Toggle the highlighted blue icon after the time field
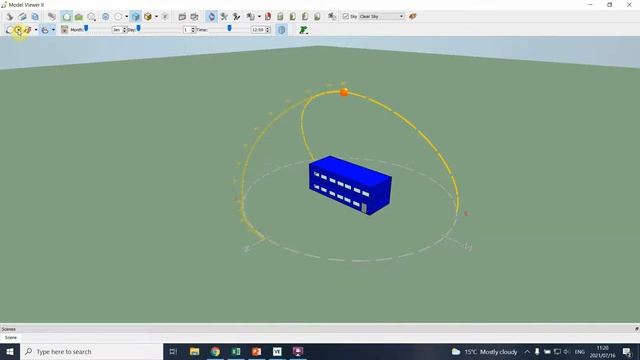Viewport: 640px width, 360px height. point(282,30)
